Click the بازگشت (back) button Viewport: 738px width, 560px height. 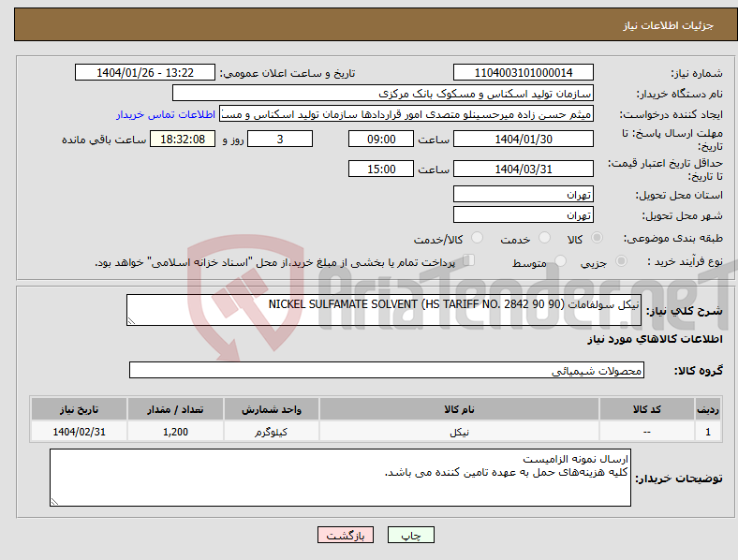(346, 535)
